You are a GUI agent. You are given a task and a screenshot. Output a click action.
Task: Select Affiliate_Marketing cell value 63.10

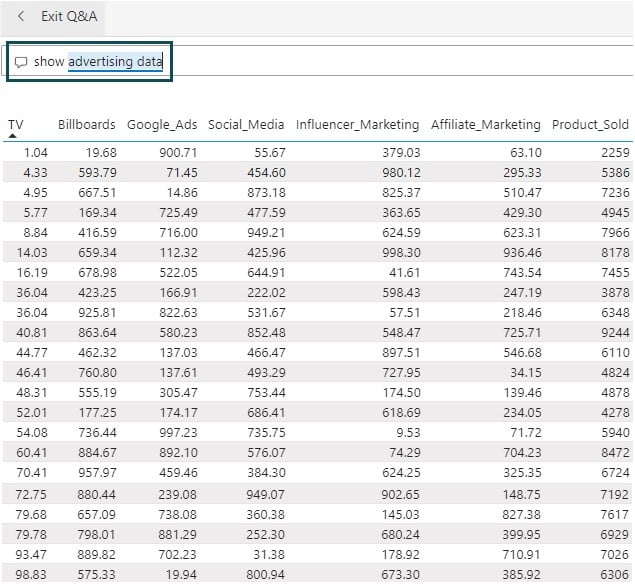(526, 153)
